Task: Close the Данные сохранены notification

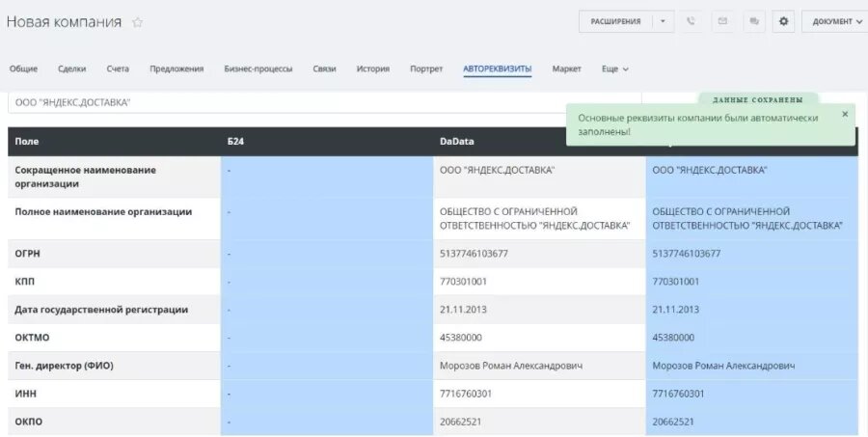Action: click(x=845, y=114)
